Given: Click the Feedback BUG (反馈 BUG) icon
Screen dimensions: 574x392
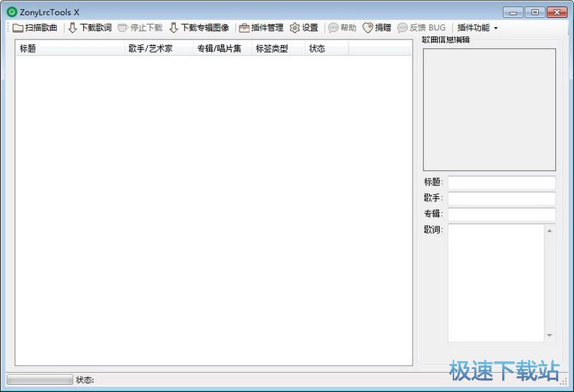Looking at the screenshot, I should 403,28.
